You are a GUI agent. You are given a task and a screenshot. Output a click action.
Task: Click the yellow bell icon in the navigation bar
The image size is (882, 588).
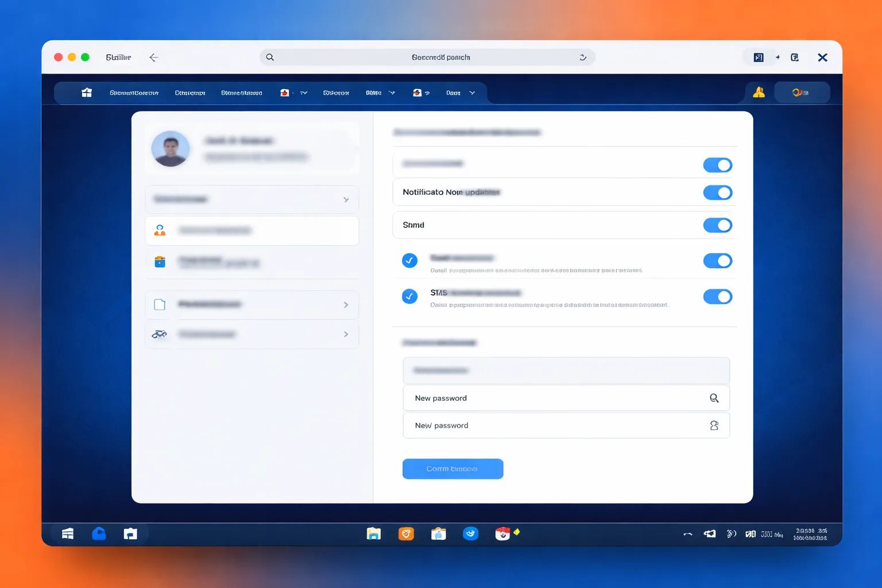(759, 92)
